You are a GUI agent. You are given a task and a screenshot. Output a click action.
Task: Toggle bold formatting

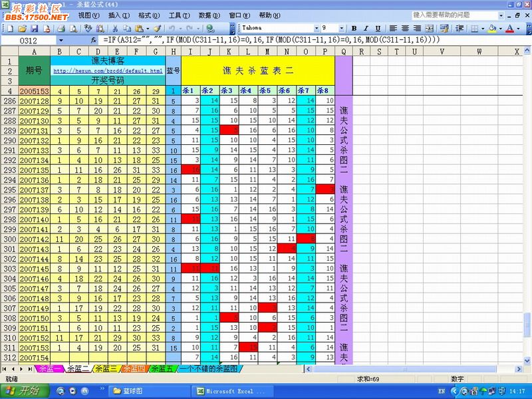[x=354, y=28]
